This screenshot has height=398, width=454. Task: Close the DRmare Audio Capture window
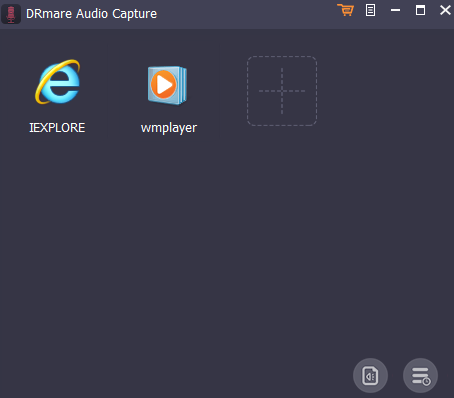click(x=445, y=10)
